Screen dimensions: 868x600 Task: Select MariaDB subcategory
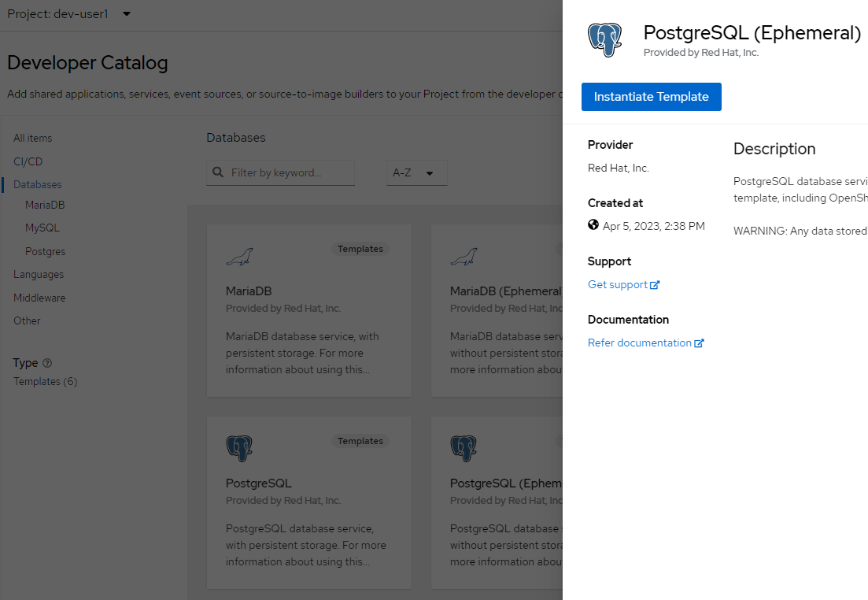point(45,205)
